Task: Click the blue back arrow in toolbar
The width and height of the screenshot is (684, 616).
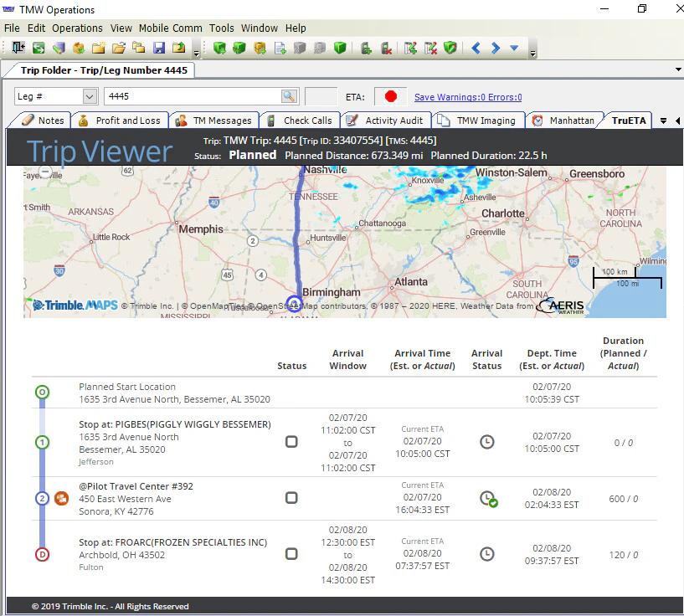Action: [476, 48]
